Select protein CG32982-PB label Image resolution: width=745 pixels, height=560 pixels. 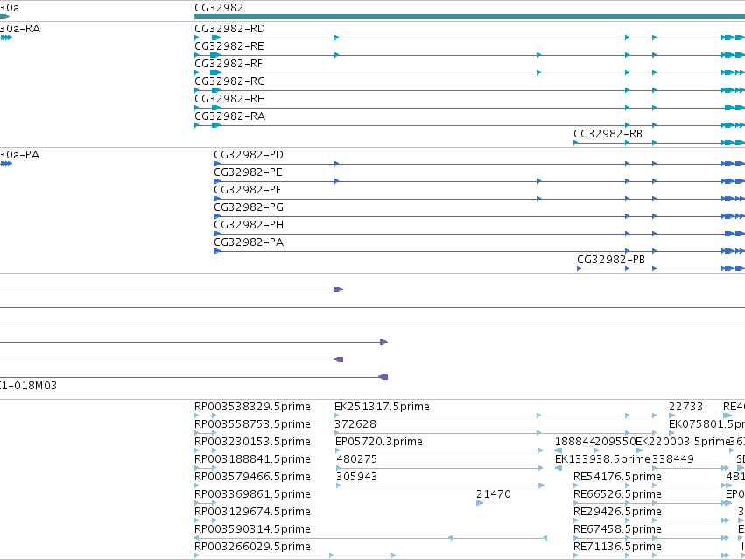pos(611,260)
